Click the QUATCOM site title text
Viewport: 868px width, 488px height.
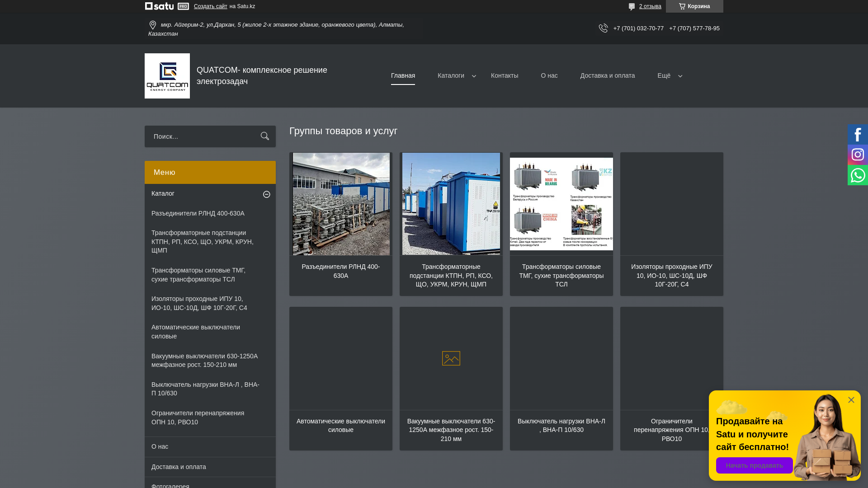tap(262, 76)
